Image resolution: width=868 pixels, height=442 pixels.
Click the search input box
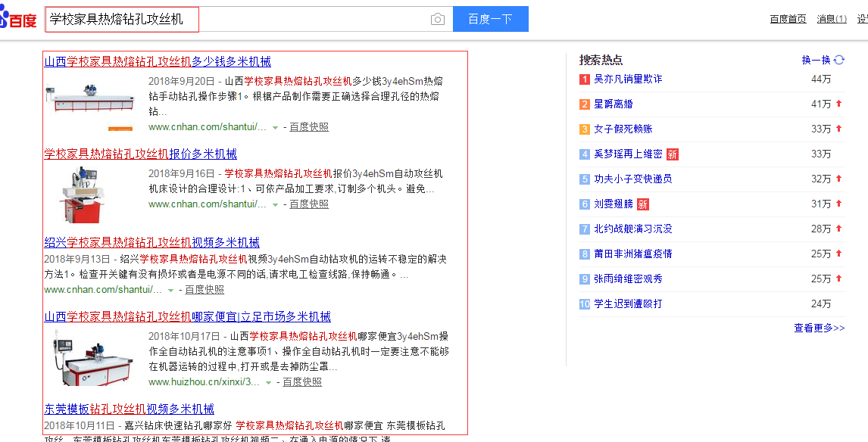point(242,20)
